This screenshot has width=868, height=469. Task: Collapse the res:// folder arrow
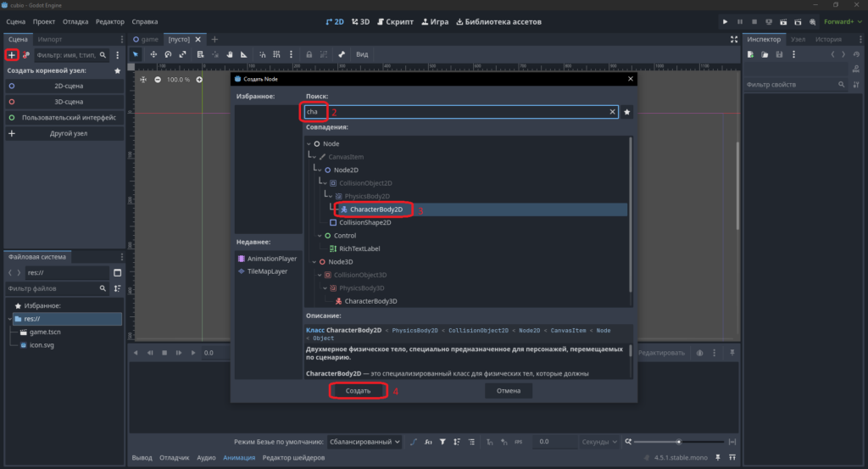(x=10, y=319)
